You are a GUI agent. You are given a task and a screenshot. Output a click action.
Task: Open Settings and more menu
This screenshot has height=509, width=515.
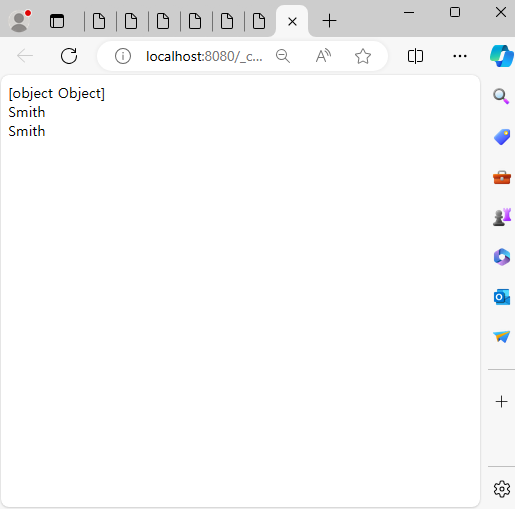point(460,56)
